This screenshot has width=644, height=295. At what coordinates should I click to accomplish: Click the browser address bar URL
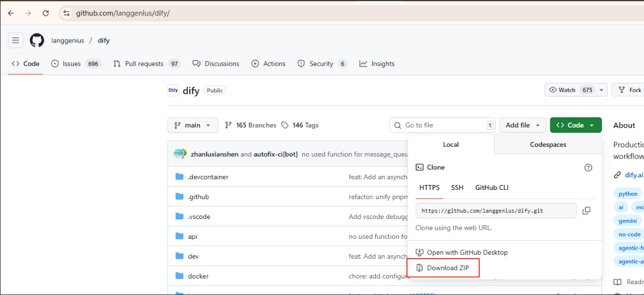pyautogui.click(x=123, y=13)
